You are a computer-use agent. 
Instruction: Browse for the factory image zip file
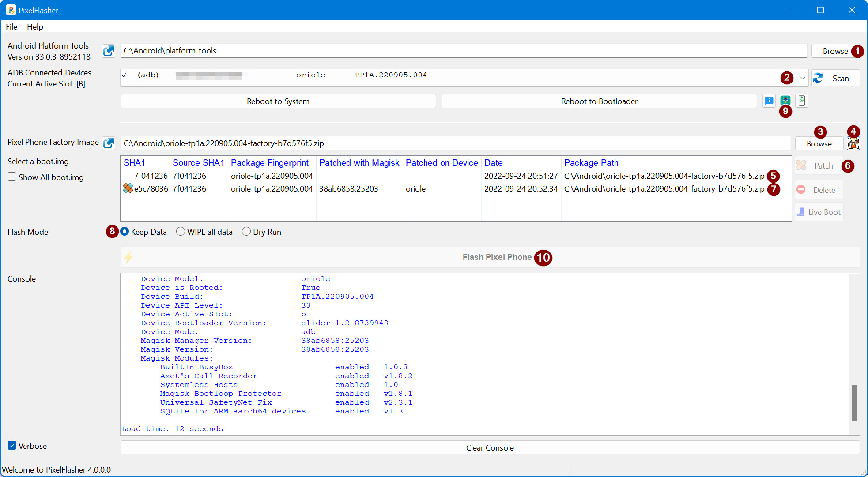click(x=819, y=143)
